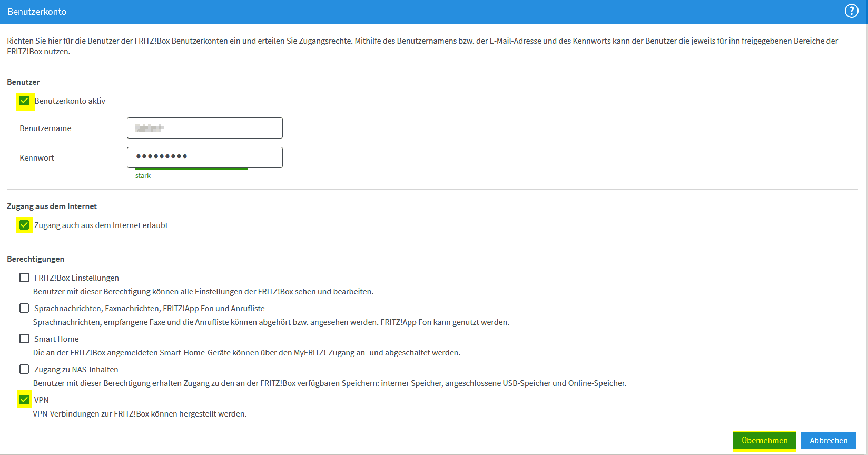The image size is (868, 455).
Task: Click the Smart Home label text
Action: pos(56,339)
